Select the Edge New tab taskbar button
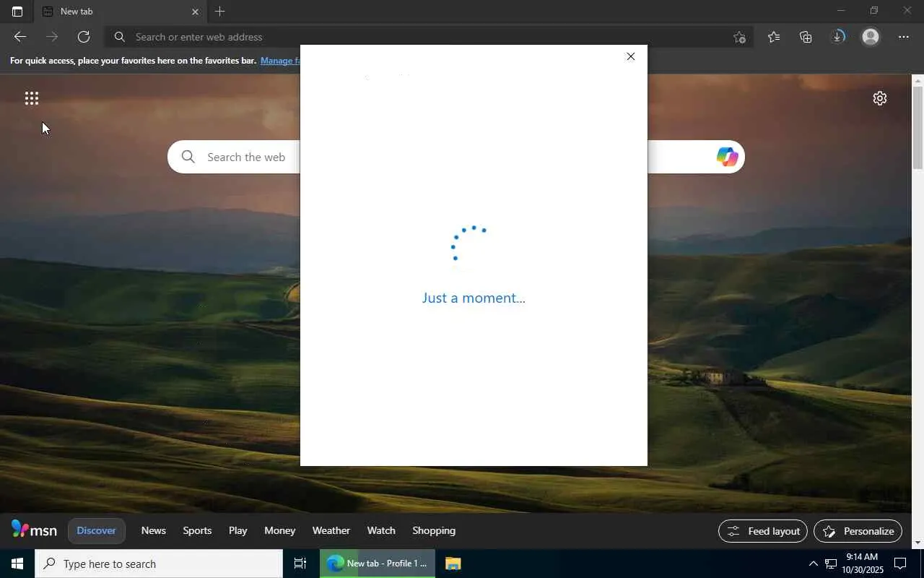Viewport: 924px width, 578px height. click(x=378, y=564)
